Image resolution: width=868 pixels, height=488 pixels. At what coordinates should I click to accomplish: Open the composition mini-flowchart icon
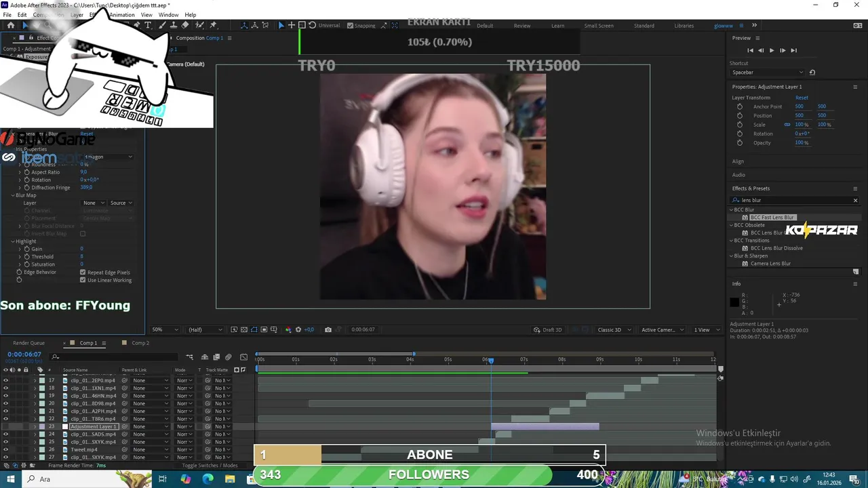[x=189, y=357]
